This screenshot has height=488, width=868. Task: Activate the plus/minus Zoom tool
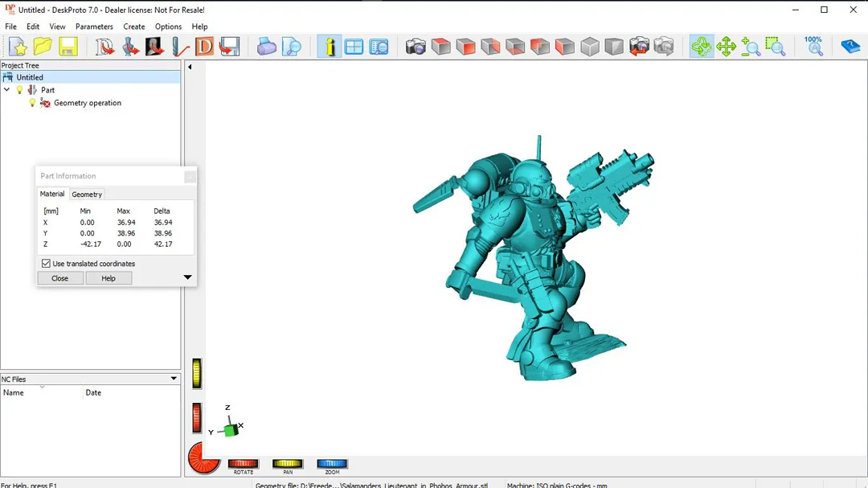[x=751, y=47]
